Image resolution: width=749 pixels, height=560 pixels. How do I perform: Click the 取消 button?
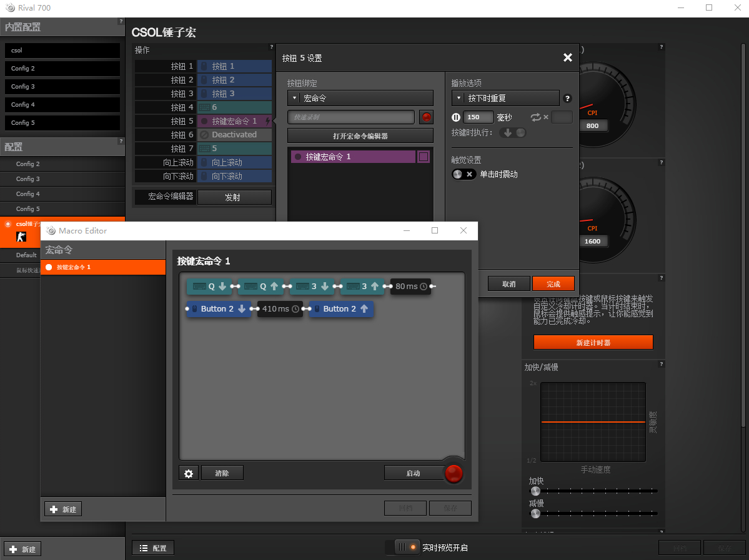pos(508,284)
